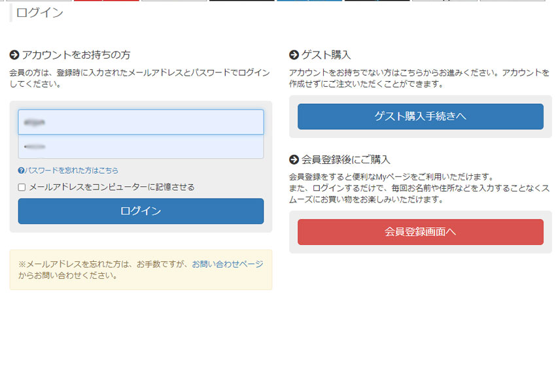Open the red 会員登録画面へ button
The image size is (556, 392).
(420, 231)
